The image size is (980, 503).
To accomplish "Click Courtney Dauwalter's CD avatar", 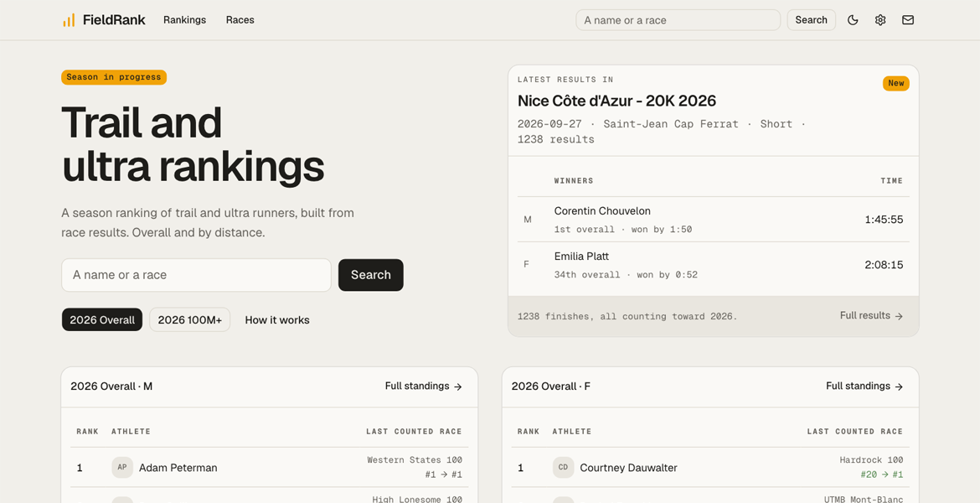I will [x=563, y=467].
